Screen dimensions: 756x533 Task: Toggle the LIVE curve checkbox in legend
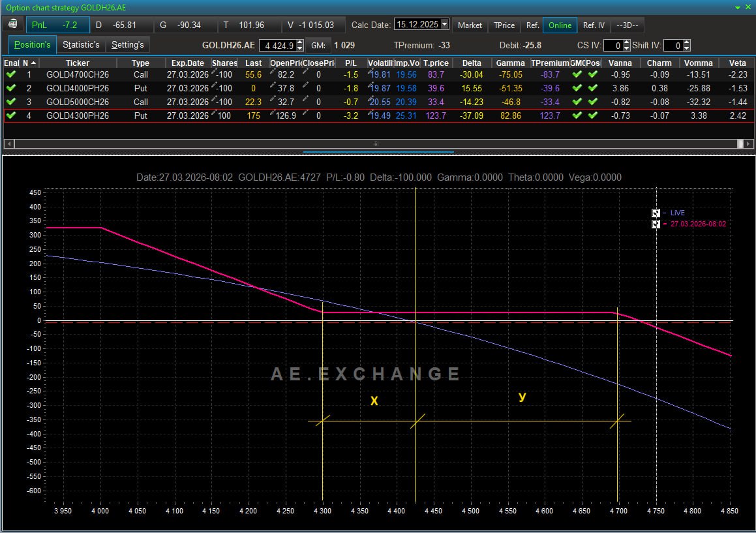pyautogui.click(x=656, y=213)
